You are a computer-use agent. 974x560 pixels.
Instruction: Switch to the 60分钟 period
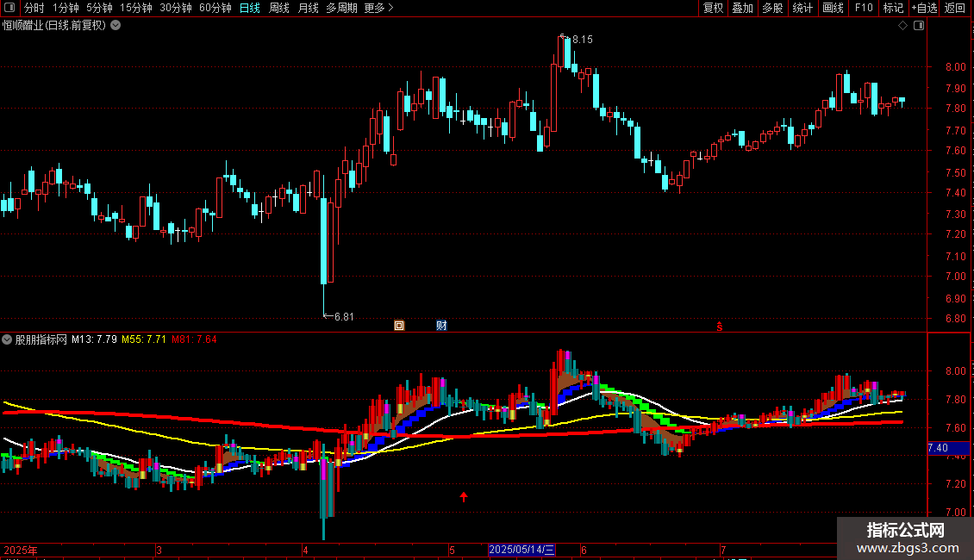215,8
